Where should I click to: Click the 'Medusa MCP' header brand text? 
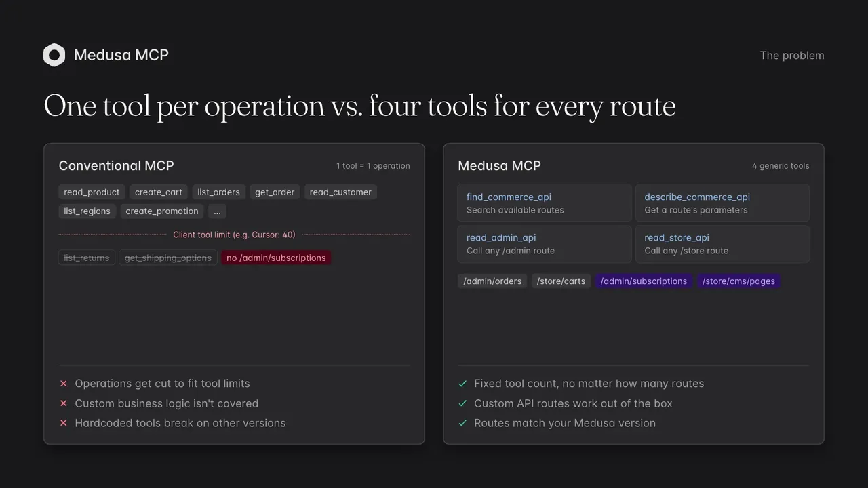click(x=121, y=55)
